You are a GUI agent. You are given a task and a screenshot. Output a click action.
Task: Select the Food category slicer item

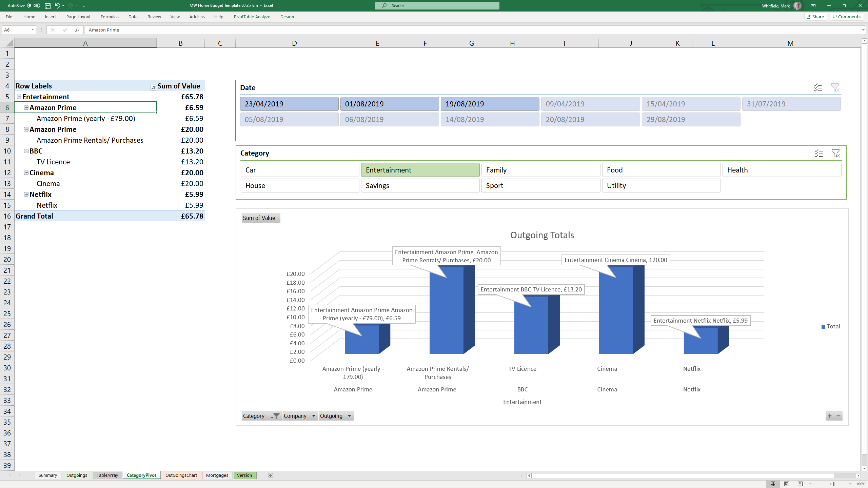coord(661,170)
